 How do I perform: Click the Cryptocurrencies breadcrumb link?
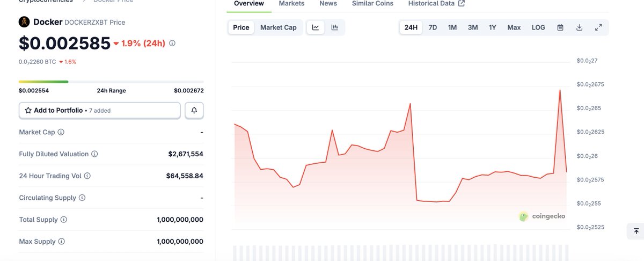click(46, 2)
